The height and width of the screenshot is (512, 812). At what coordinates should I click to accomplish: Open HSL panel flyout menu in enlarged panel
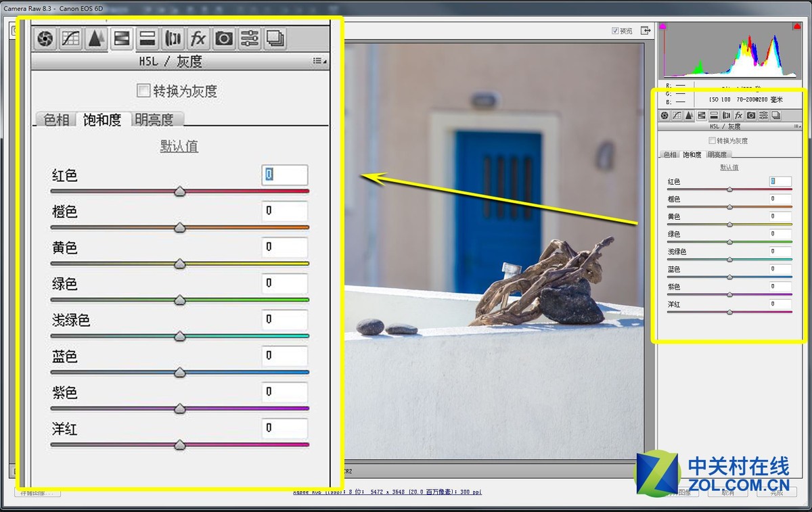[319, 61]
